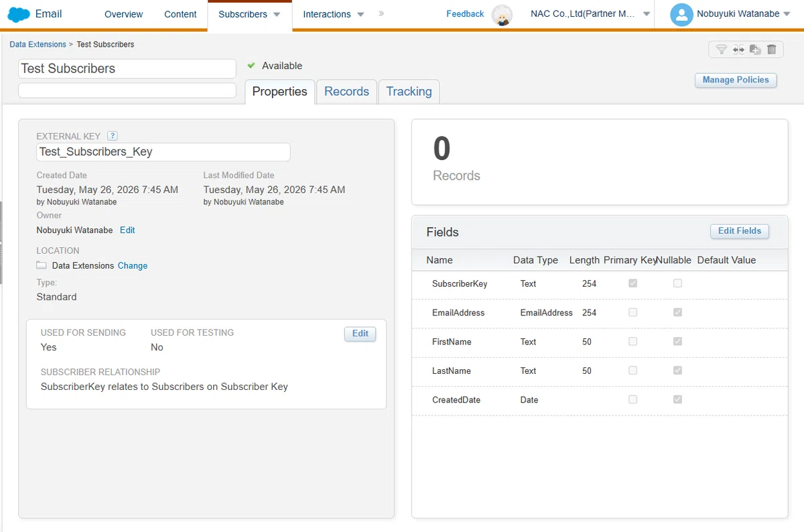The height and width of the screenshot is (532, 804).
Task: Click the double-chevron more tabs icon
Action: (381, 13)
